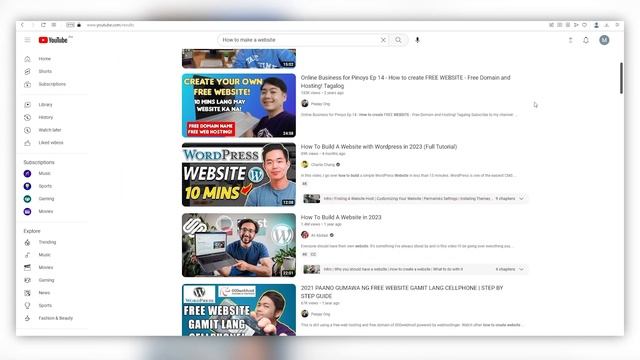Clear the search box with the X
This screenshot has width=640, height=360.
(x=383, y=40)
